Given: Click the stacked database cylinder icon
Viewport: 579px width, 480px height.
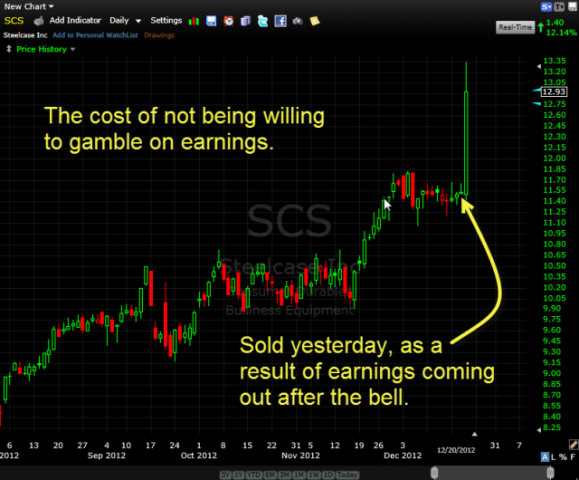Looking at the screenshot, I should 246,21.
